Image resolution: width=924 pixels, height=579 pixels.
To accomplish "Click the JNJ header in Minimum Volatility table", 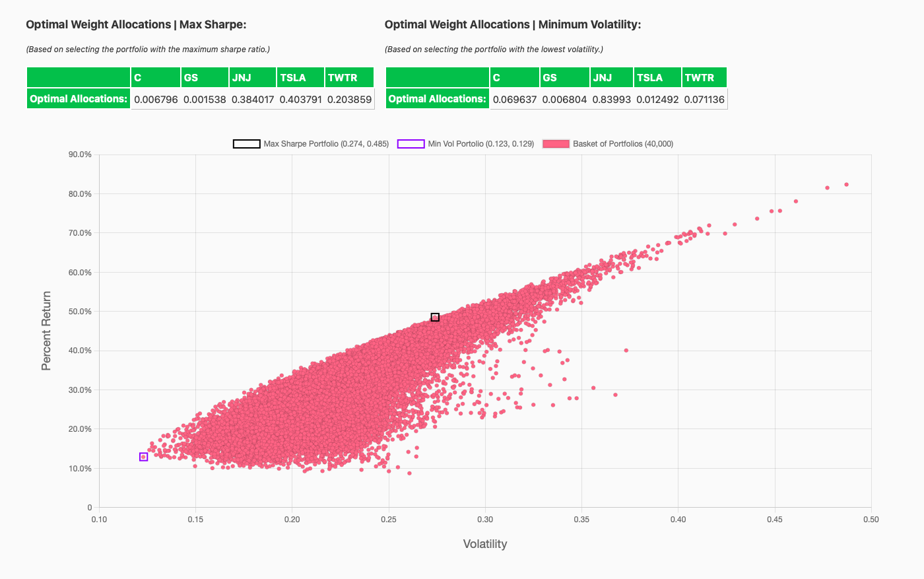I will [x=611, y=77].
